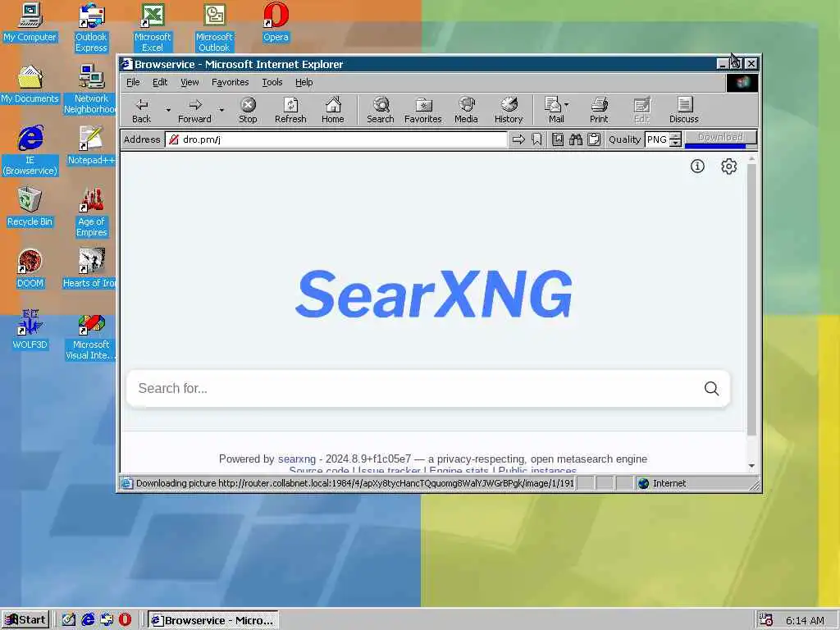Open My Computer desktop icon
Screen dimensions: 840x630
(x=30, y=22)
